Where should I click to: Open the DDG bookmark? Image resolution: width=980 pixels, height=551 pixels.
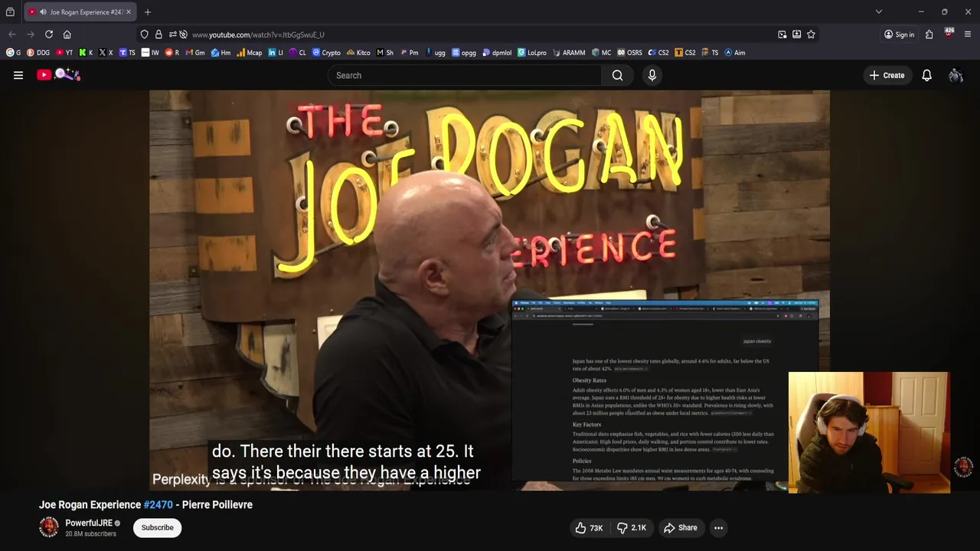point(38,53)
